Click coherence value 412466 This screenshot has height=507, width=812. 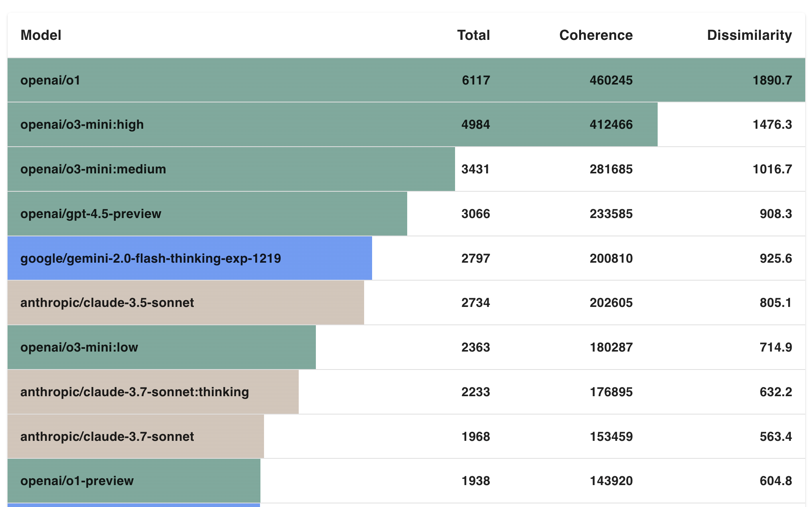611,124
